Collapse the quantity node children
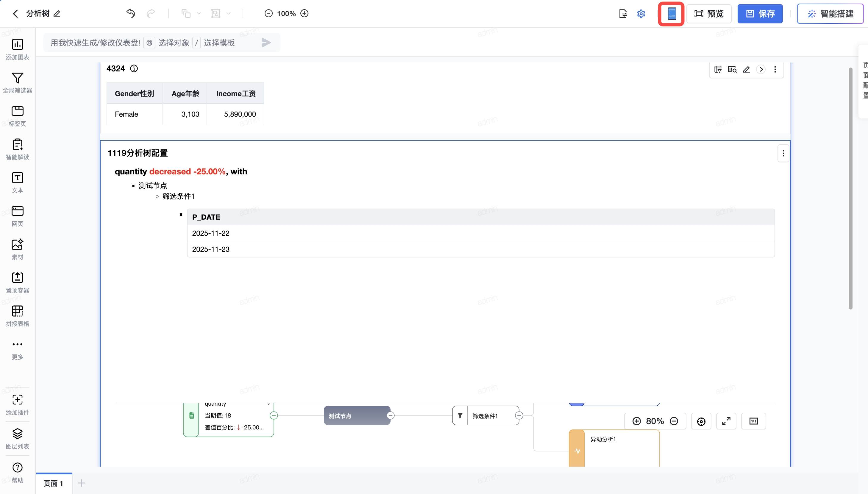The width and height of the screenshot is (868, 494). coord(274,415)
